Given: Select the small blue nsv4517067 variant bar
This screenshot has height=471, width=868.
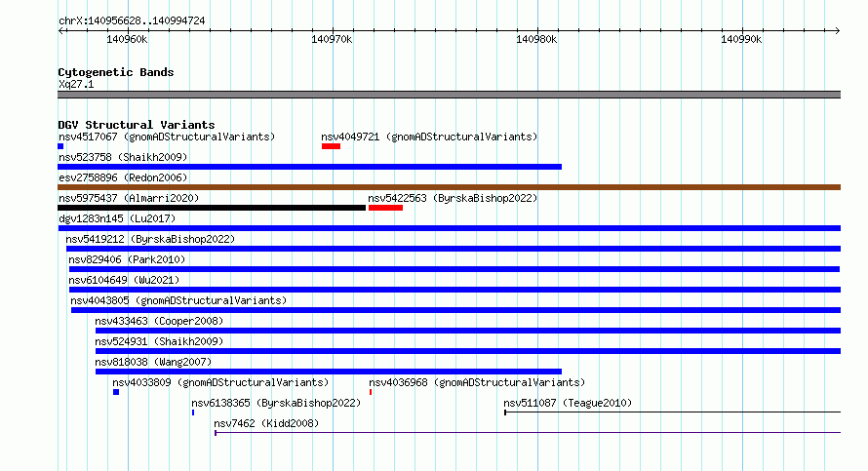Looking at the screenshot, I should click(x=60, y=146).
